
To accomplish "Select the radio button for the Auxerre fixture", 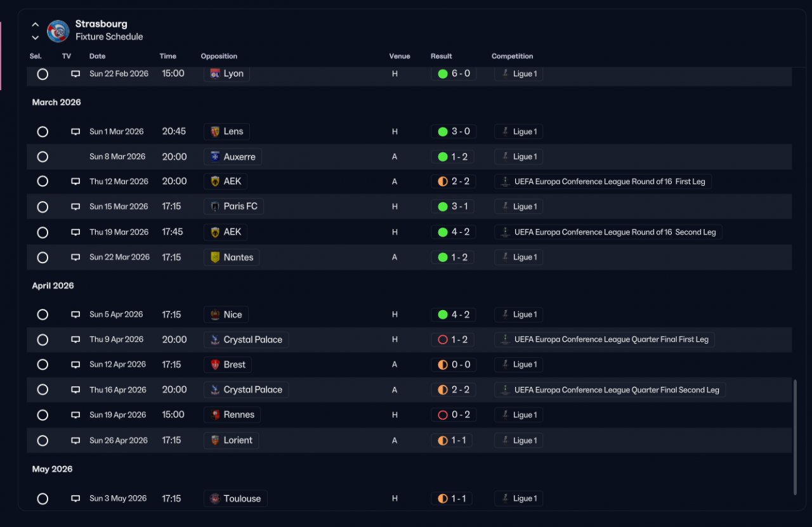I will pos(43,157).
